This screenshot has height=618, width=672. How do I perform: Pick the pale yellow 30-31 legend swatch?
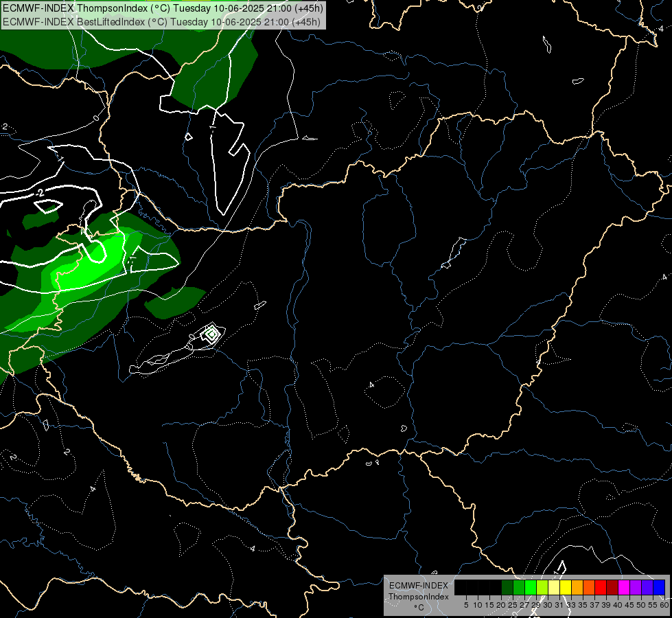pyautogui.click(x=554, y=587)
